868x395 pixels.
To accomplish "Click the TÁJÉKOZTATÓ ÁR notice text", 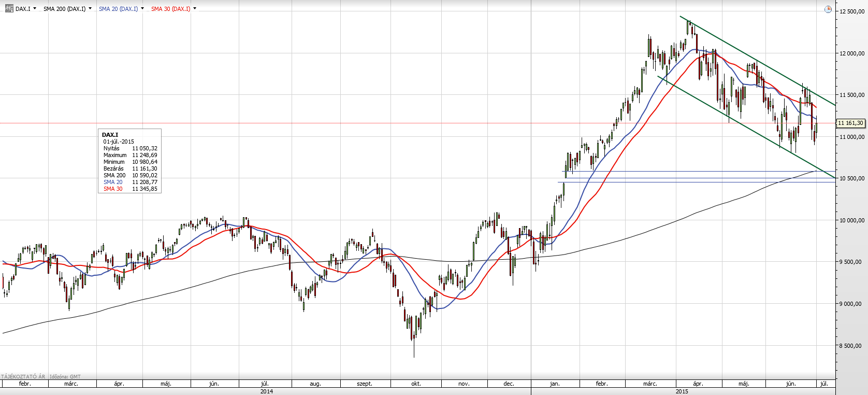I will [23, 377].
